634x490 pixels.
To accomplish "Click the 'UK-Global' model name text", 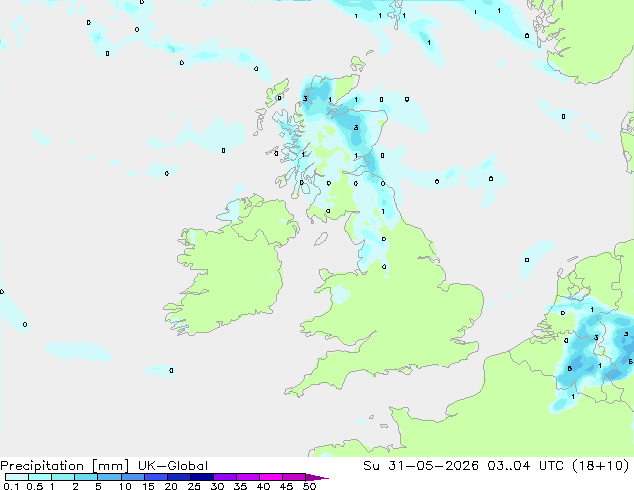I will tap(173, 466).
